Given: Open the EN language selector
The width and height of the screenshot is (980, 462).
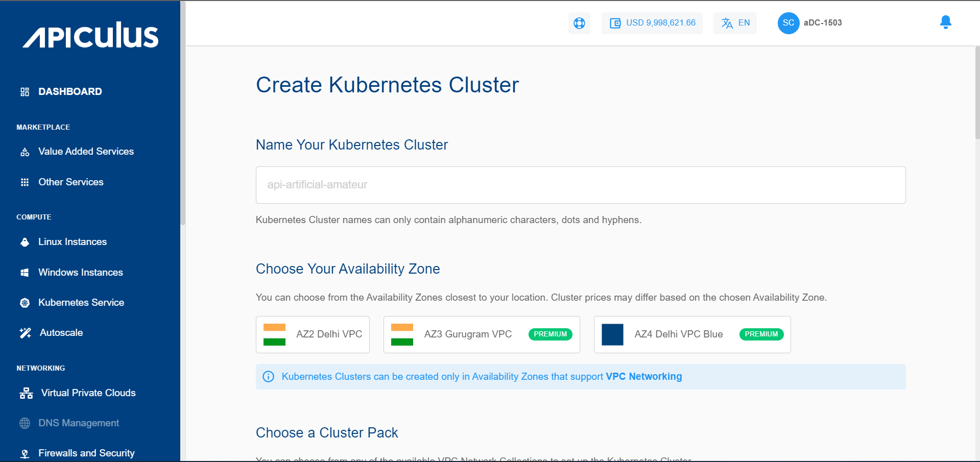Looking at the screenshot, I should [735, 23].
